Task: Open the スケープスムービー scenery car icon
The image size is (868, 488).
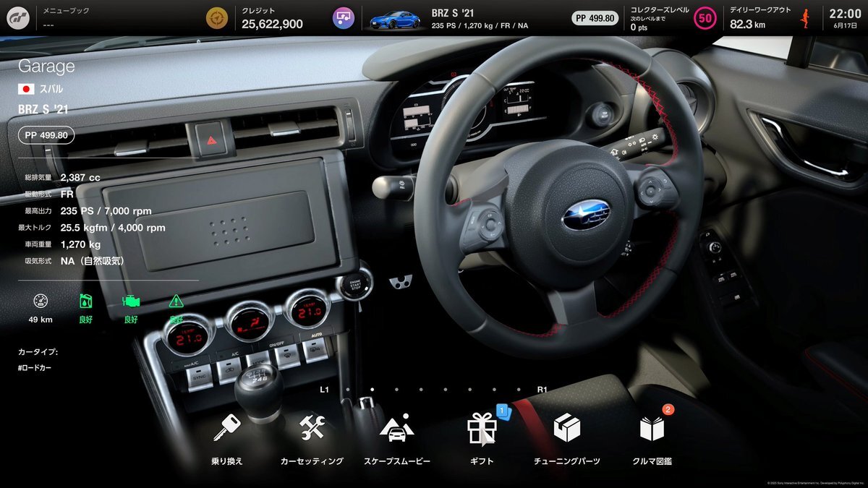Action: [x=396, y=429]
